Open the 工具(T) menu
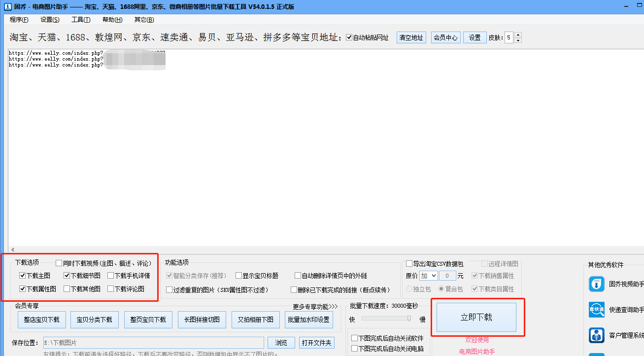Image resolution: width=644 pixels, height=356 pixels. (81, 20)
